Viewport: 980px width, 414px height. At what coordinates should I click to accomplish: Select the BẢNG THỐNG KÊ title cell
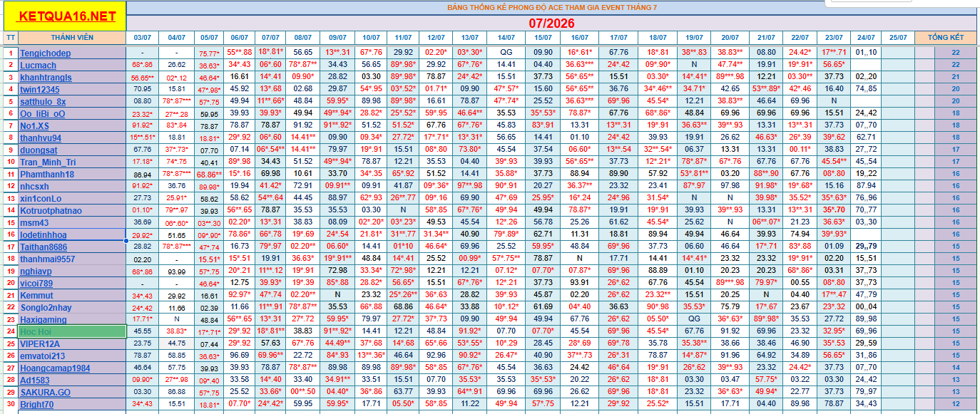[552, 8]
